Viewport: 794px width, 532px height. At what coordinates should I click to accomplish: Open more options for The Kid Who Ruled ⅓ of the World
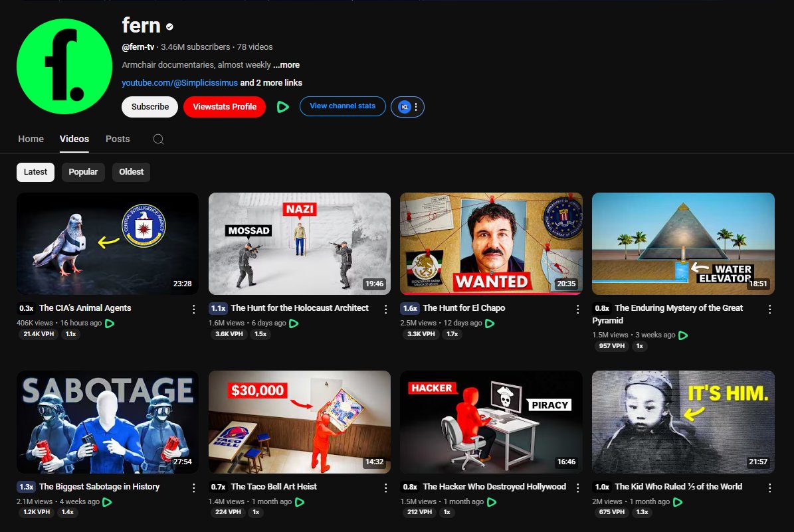pos(769,488)
